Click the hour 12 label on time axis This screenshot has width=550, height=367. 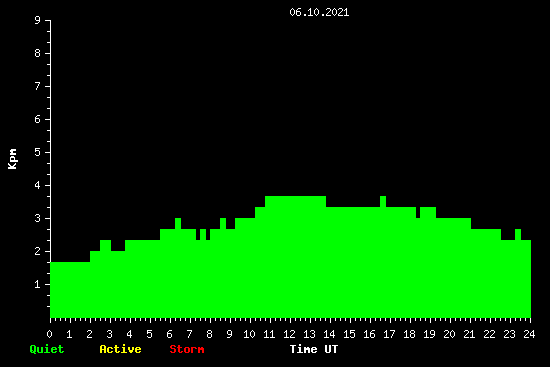(289, 334)
